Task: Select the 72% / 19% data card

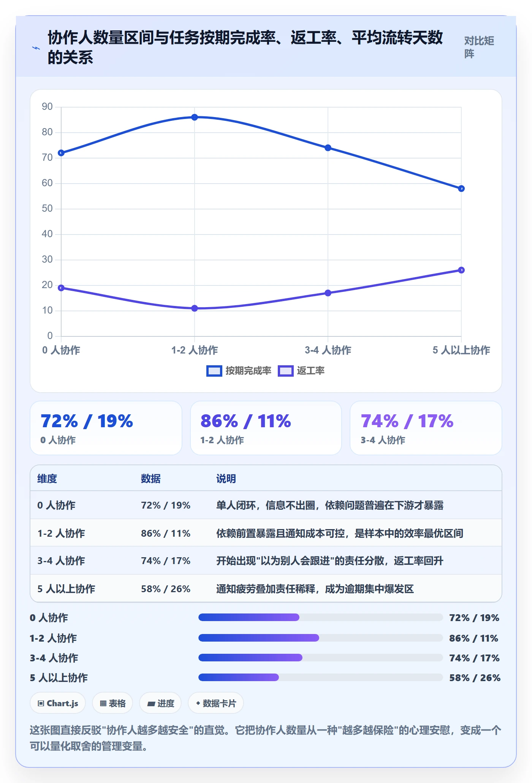Action: [x=106, y=428]
